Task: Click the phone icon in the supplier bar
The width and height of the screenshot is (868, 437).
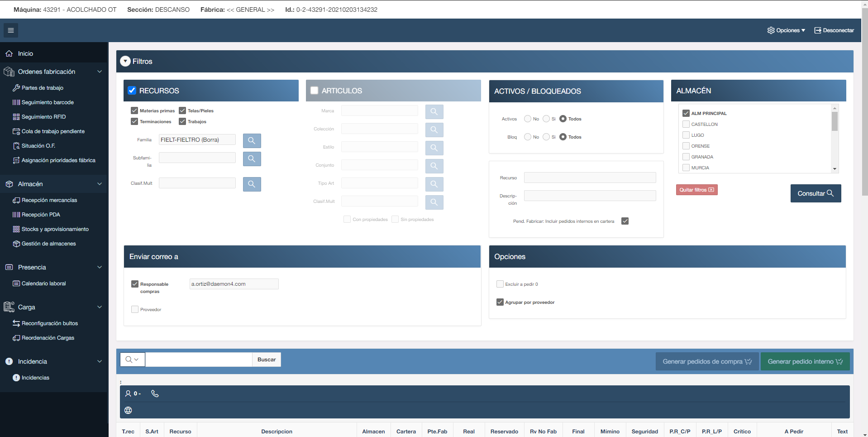Action: click(x=155, y=394)
